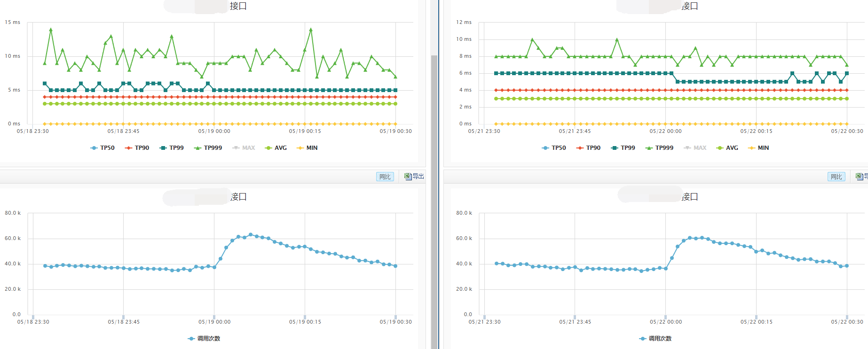Image resolution: width=868 pixels, height=349 pixels.
Task: Toggle AVG series in right latency chart legend
Action: (727, 148)
